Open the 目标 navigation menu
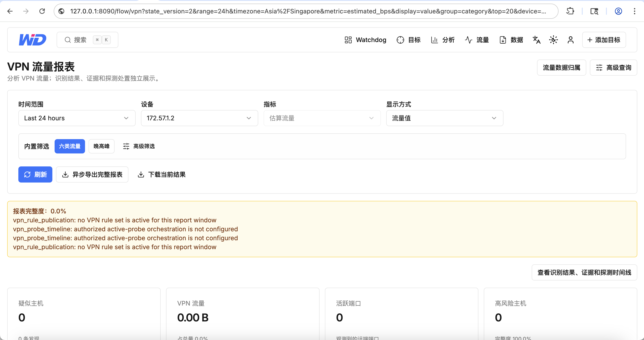 pyautogui.click(x=409, y=40)
